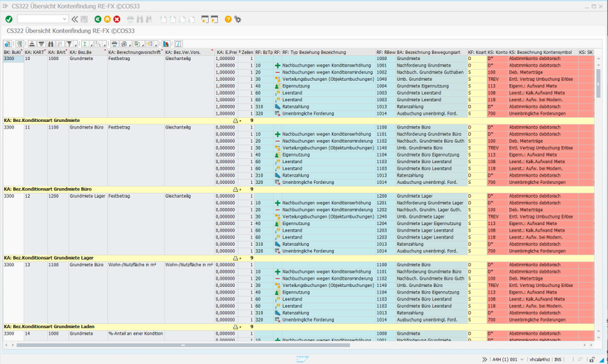Click the yellow Exit button

click(x=107, y=19)
